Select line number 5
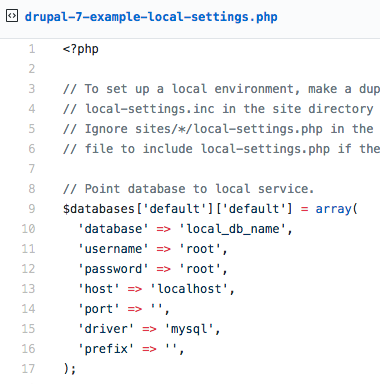Image resolution: width=380 pixels, height=384 pixels. click(32, 129)
